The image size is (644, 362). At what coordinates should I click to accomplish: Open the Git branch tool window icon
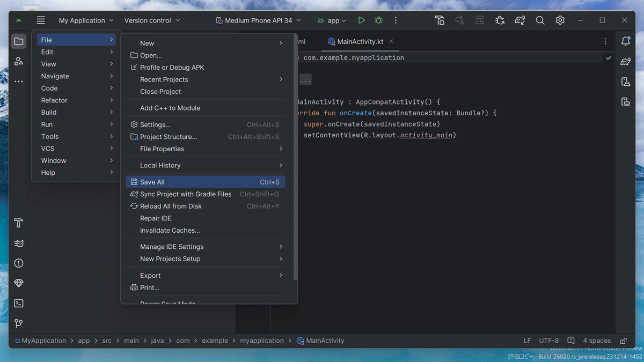pos(19,323)
